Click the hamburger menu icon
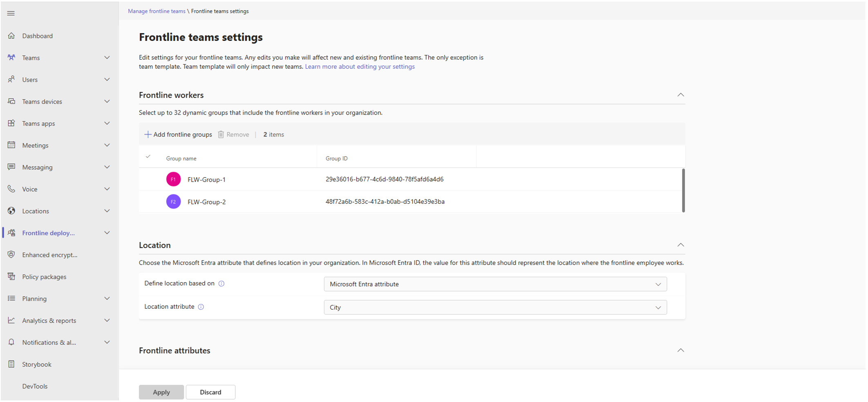Viewport: 868px width, 402px height. (x=11, y=13)
